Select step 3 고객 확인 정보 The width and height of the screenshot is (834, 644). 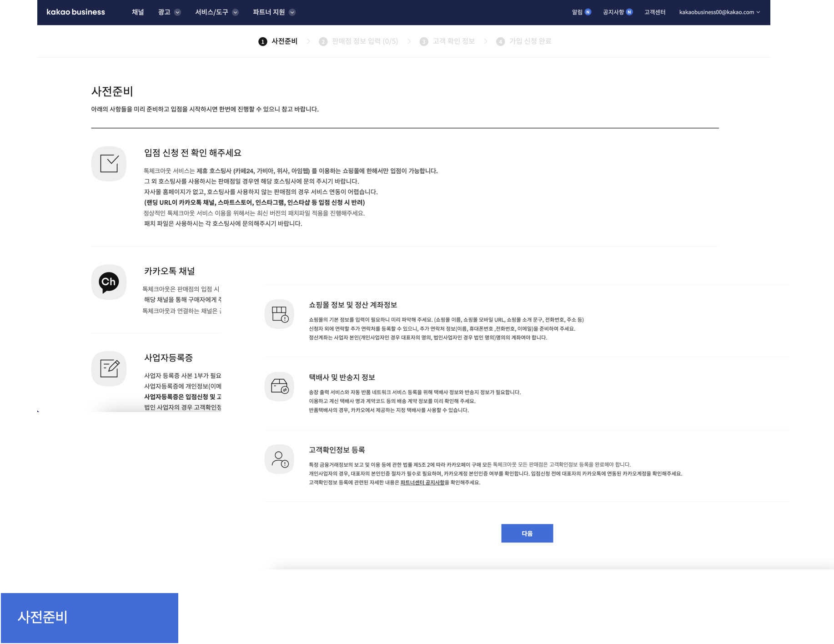447,41
